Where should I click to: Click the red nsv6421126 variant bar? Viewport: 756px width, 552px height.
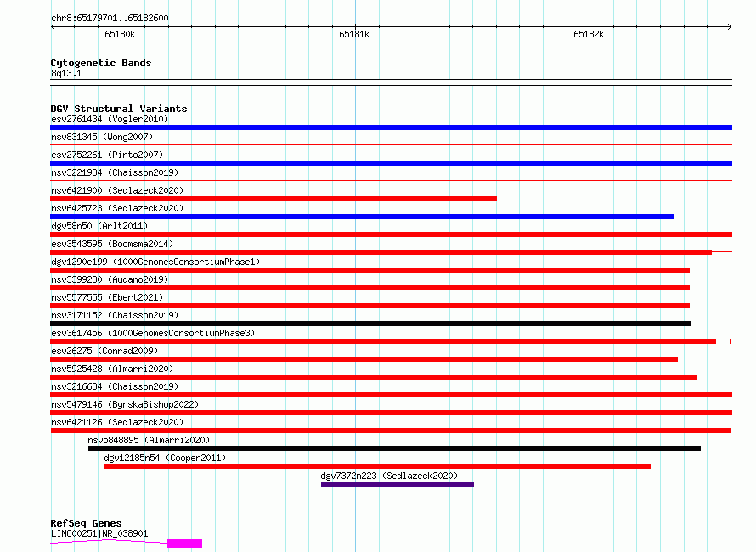(x=391, y=431)
